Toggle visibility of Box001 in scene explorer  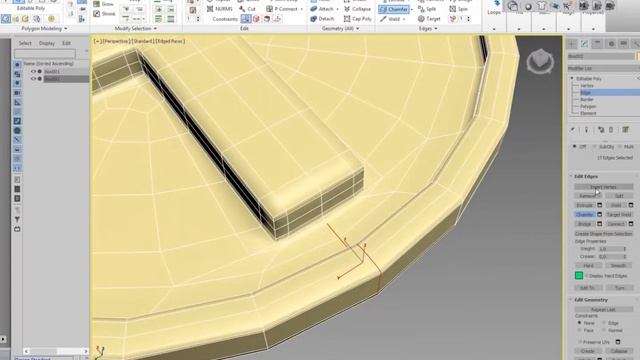[33, 71]
